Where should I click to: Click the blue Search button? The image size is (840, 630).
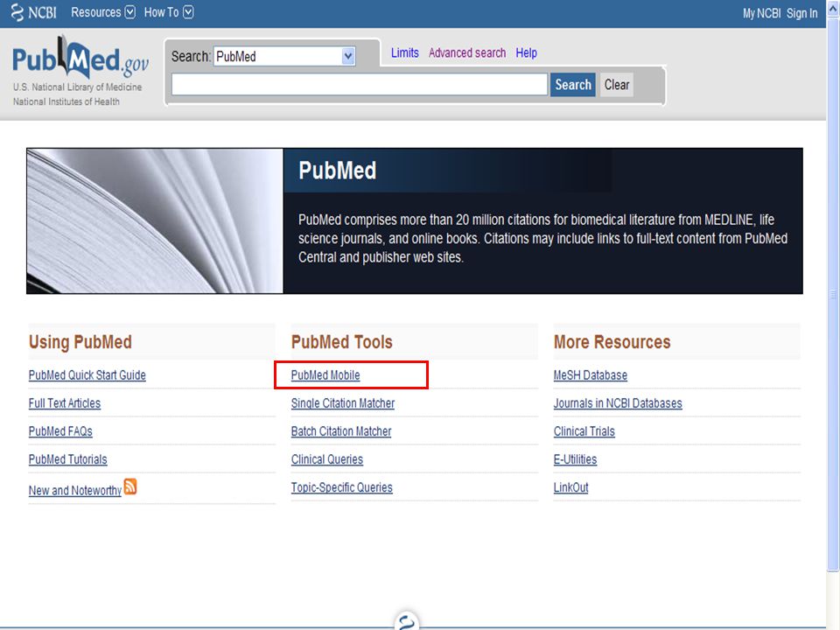572,85
